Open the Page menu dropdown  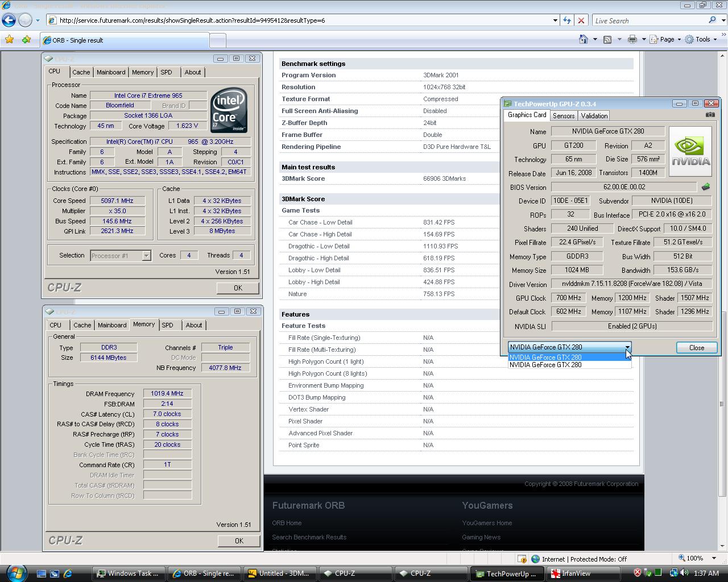click(x=666, y=39)
